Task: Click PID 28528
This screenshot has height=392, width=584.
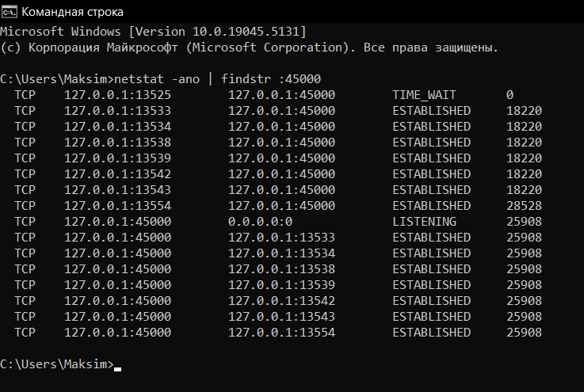Action: (x=524, y=206)
